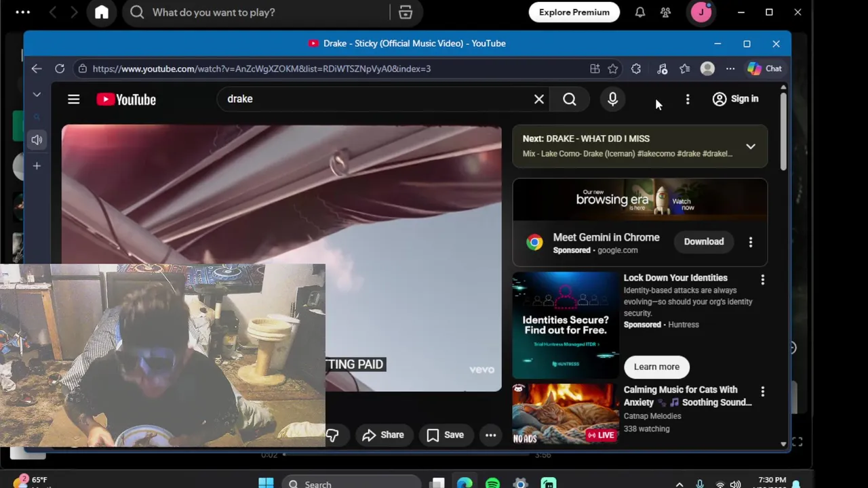Image resolution: width=868 pixels, height=488 pixels.
Task: Go to Spotify Home icon
Action: click(x=102, y=12)
